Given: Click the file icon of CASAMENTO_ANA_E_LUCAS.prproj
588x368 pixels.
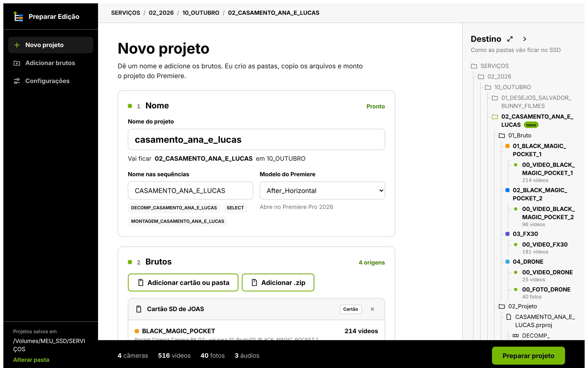Looking at the screenshot, I should (509, 317).
